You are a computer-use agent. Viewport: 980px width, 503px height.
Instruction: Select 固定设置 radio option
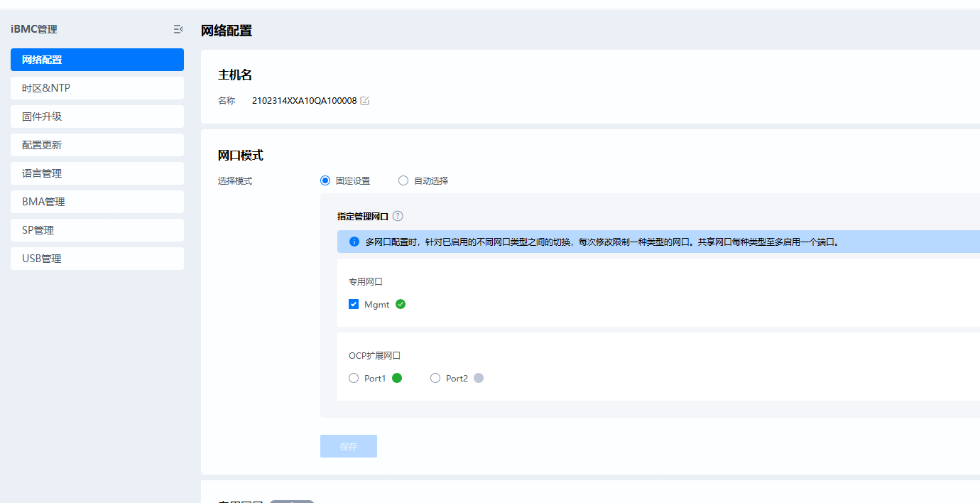tap(325, 180)
